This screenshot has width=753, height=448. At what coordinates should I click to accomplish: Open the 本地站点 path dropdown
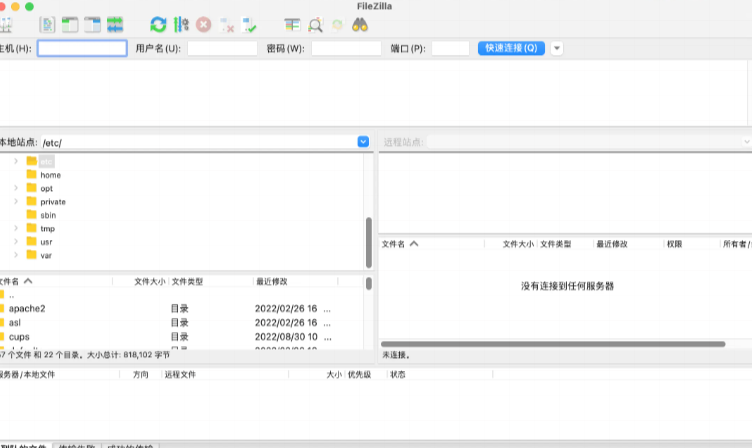click(363, 142)
